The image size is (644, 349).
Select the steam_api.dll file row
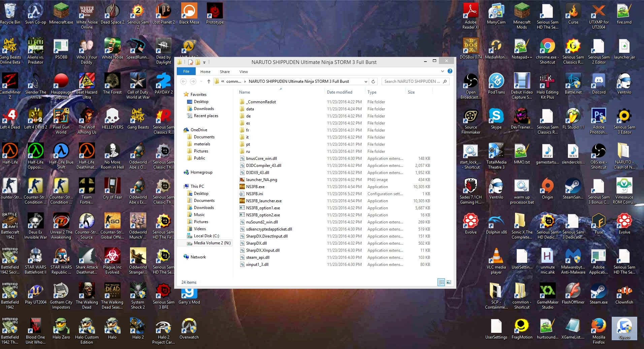tap(335, 257)
